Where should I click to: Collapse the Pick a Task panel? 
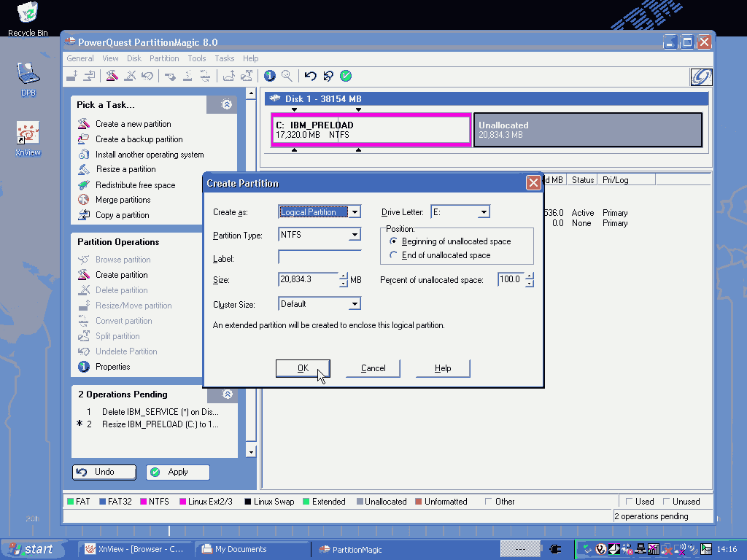click(227, 105)
